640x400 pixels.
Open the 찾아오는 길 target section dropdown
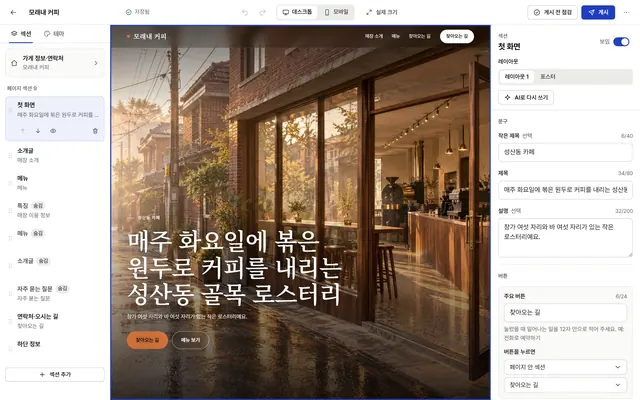(565, 385)
